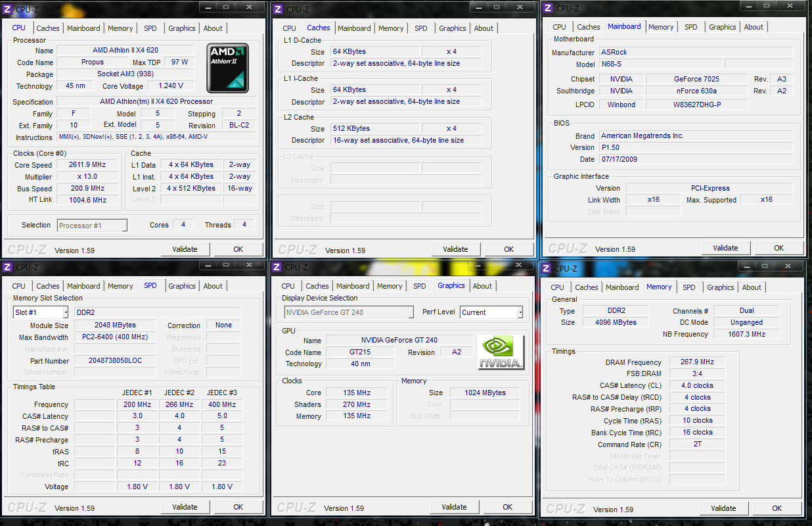Click the AMD Athlon II logo image
Image resolution: width=812 pixels, height=526 pixels.
[228, 68]
